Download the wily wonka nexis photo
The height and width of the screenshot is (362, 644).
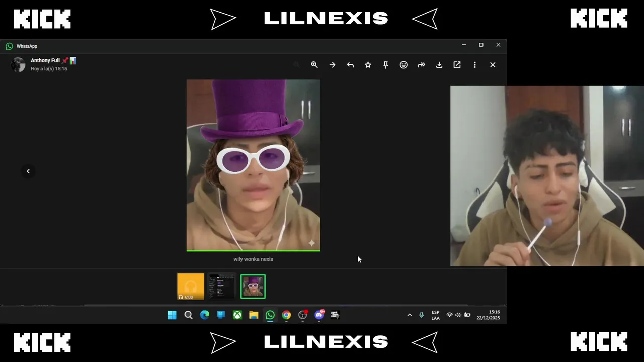pos(439,65)
